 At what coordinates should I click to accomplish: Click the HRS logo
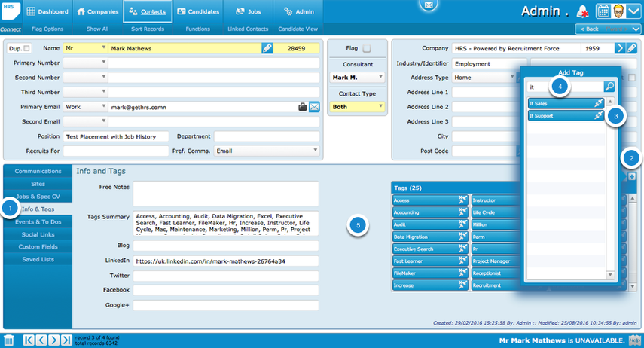(11, 11)
